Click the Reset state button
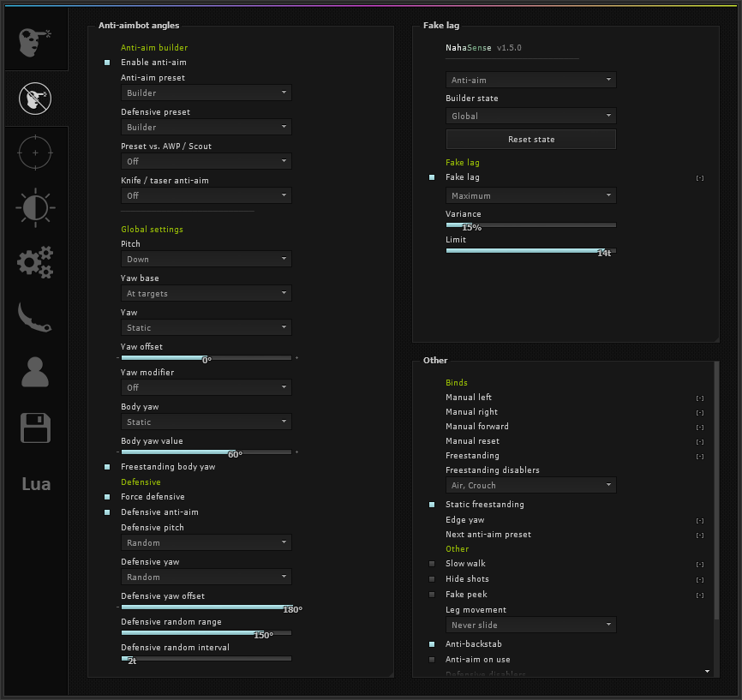Viewport: 742px width, 700px height. coord(531,139)
